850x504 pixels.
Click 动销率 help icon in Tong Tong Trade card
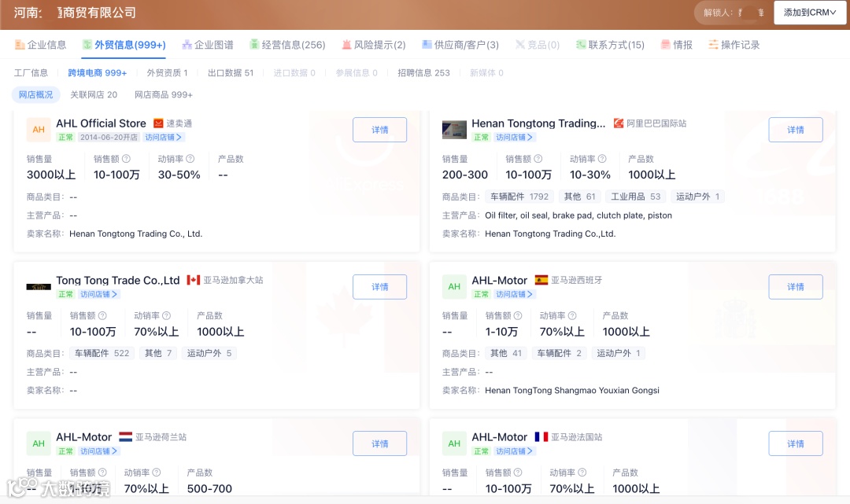coord(166,315)
